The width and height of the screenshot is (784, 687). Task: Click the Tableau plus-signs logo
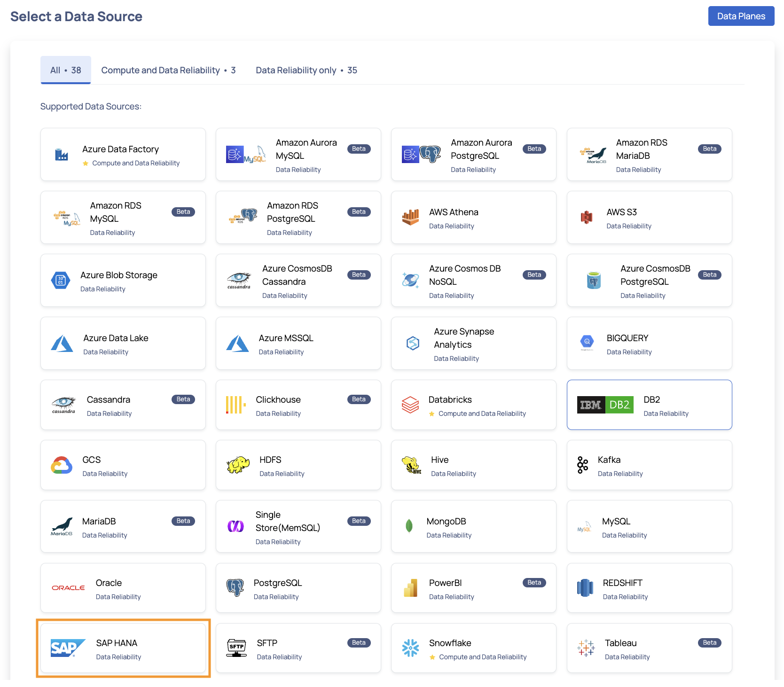586,648
